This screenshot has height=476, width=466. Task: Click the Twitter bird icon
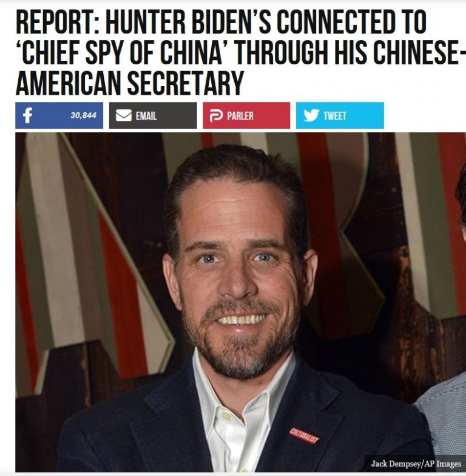tap(311, 115)
